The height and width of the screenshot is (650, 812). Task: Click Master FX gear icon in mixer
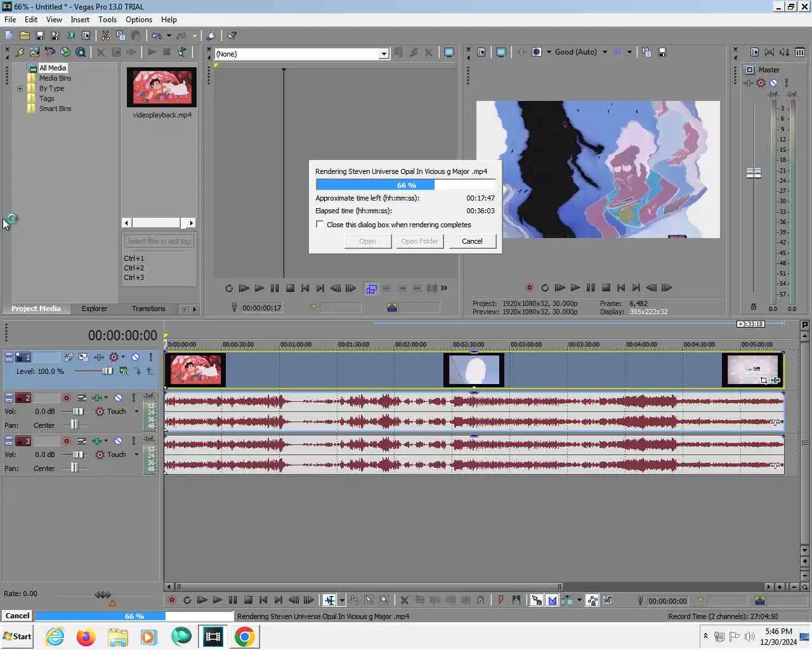point(761,83)
